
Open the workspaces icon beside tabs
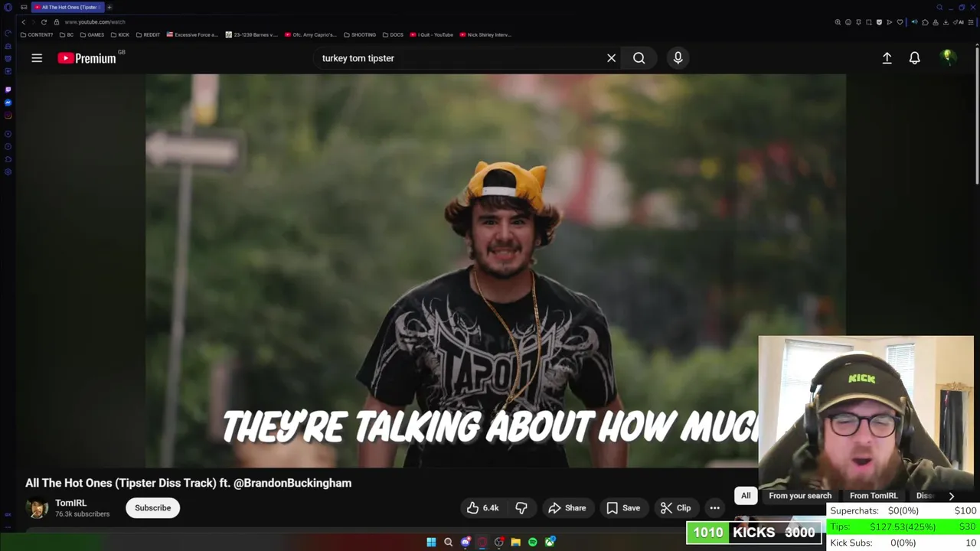point(24,7)
